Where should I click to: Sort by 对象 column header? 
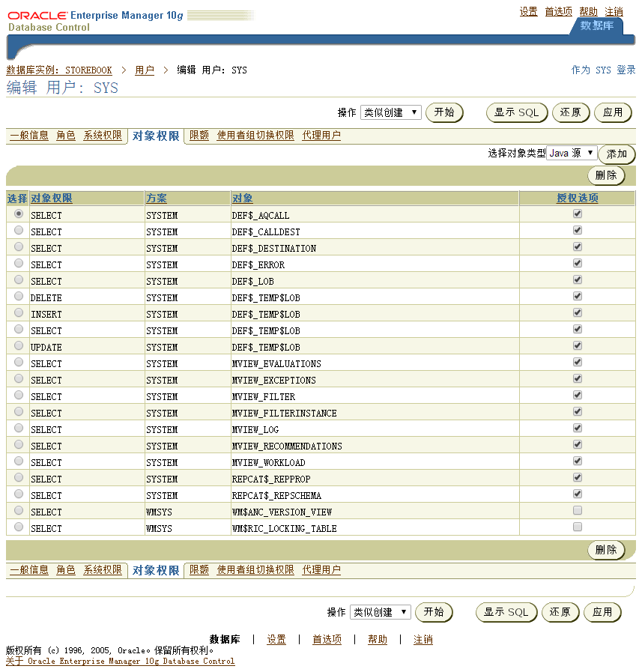(243, 198)
